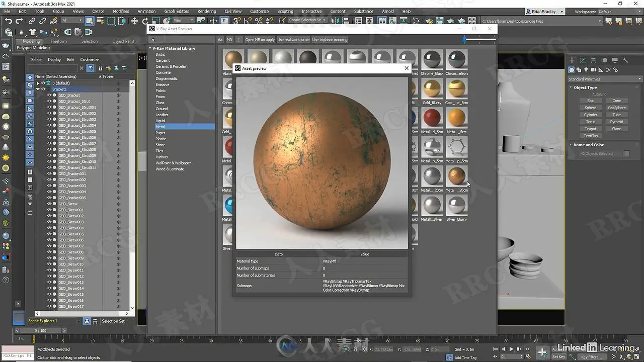Play the animation in timeline controls
Image resolution: width=644 pixels, height=362 pixels.
(x=512, y=349)
